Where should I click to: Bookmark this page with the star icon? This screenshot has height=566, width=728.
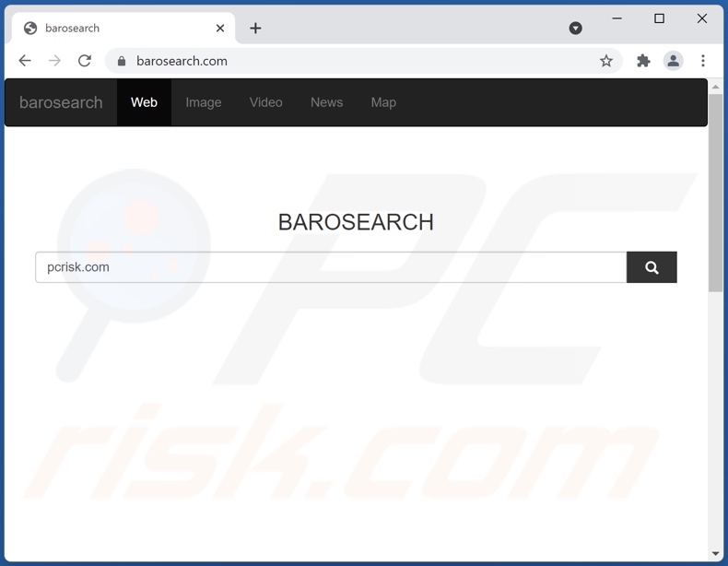pyautogui.click(x=605, y=61)
